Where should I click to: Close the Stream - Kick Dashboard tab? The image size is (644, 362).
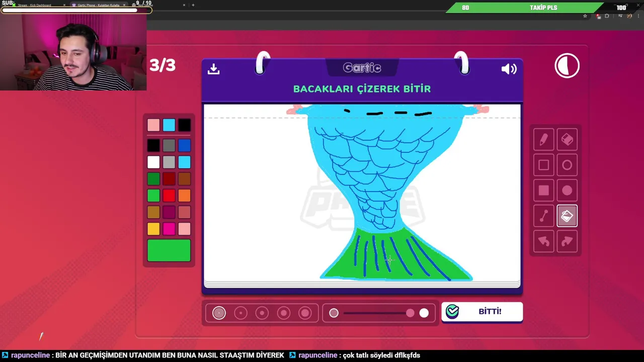64,5
